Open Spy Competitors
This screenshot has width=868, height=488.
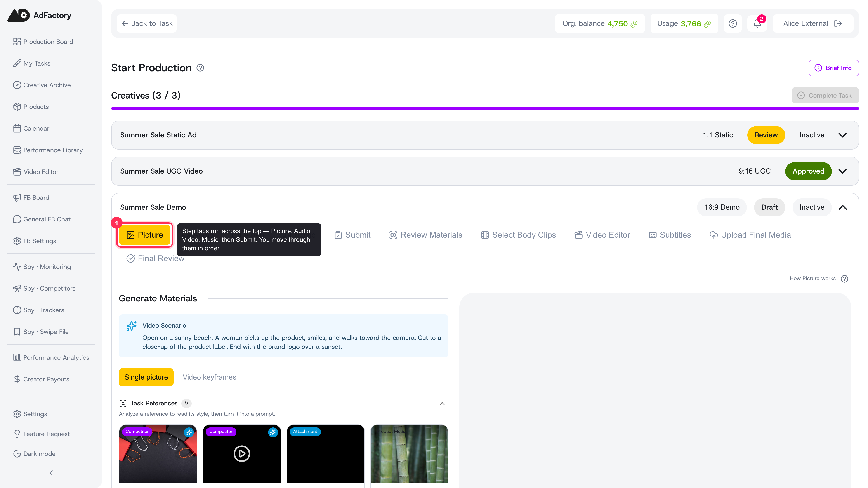pyautogui.click(x=44, y=288)
